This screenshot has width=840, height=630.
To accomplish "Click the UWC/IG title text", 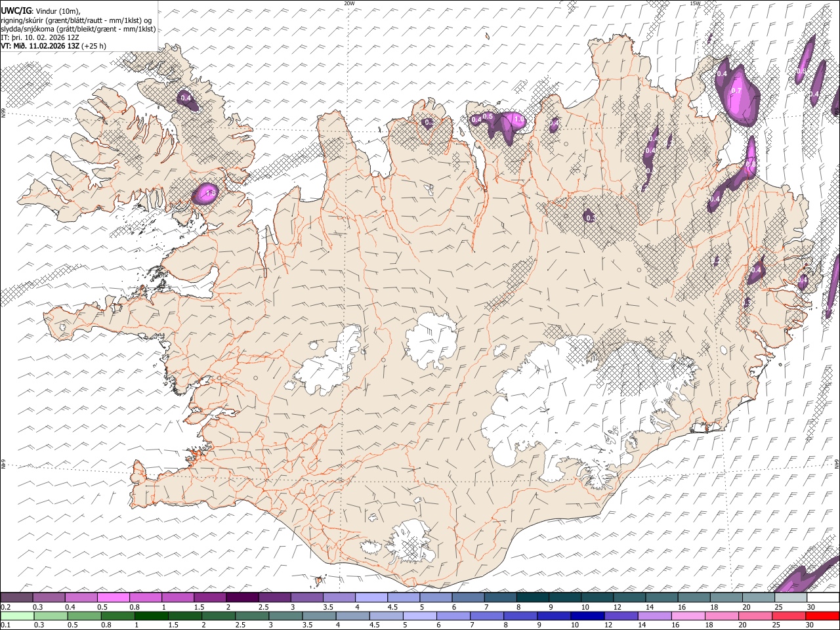I will pos(16,10).
